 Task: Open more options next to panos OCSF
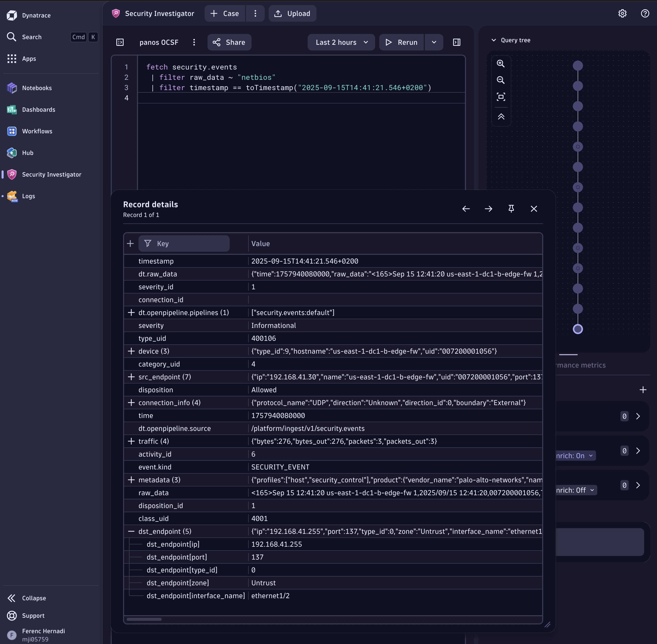pos(194,42)
